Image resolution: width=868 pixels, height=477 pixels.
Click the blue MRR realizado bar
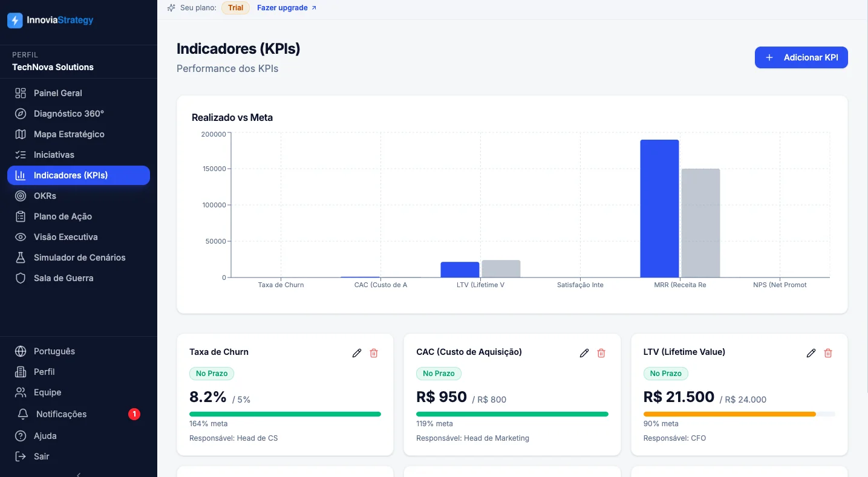click(x=659, y=209)
